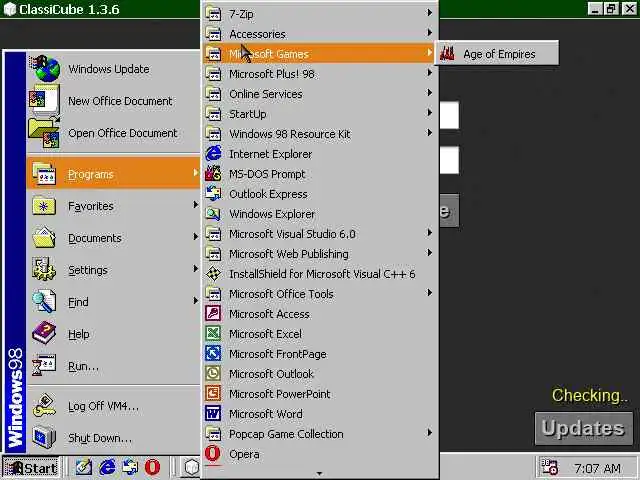This screenshot has height=480, width=640.
Task: Launch Outlook Express from the quick launch bar
Action: 130,468
